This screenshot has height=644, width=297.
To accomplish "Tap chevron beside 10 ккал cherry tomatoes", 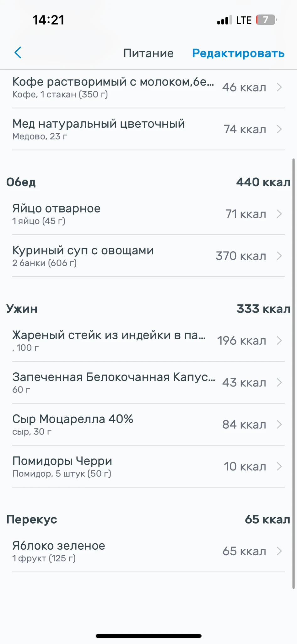I will pyautogui.click(x=279, y=466).
